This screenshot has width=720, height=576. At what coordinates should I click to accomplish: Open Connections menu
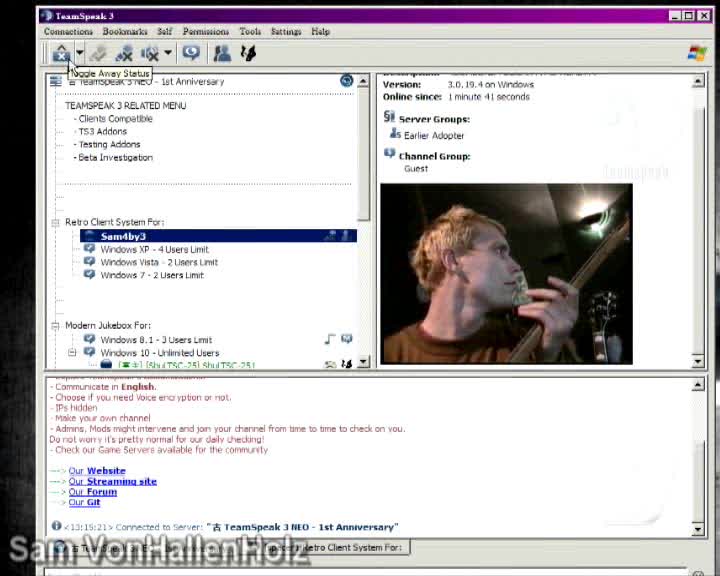pos(68,32)
